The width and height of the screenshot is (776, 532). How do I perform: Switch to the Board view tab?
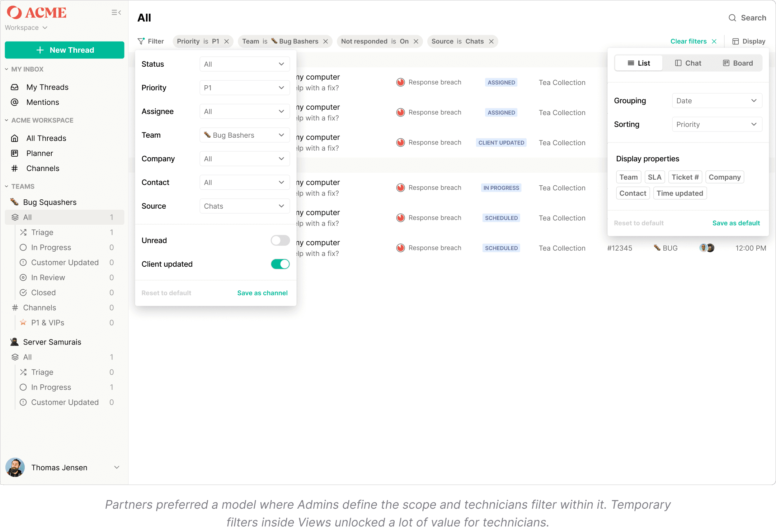click(738, 63)
